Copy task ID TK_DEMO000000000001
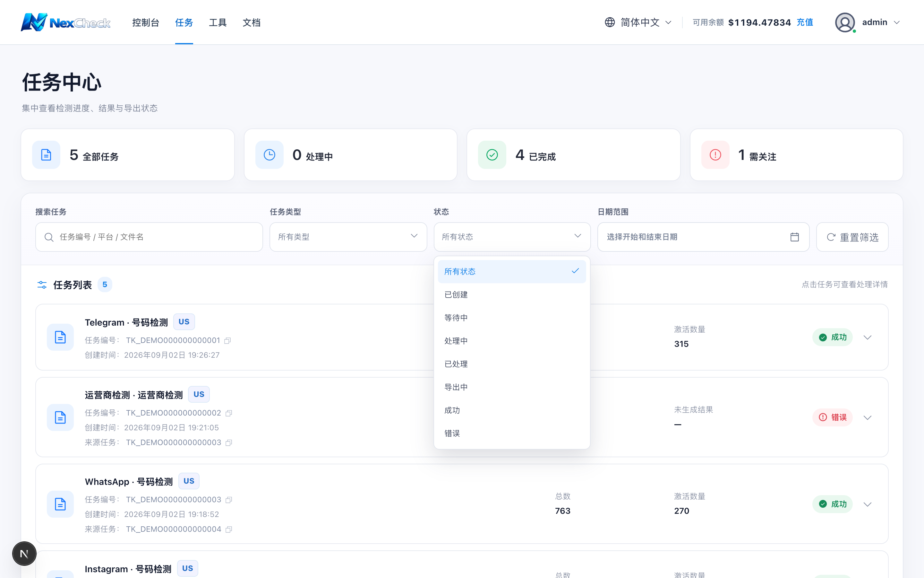This screenshot has height=578, width=924. click(x=227, y=341)
